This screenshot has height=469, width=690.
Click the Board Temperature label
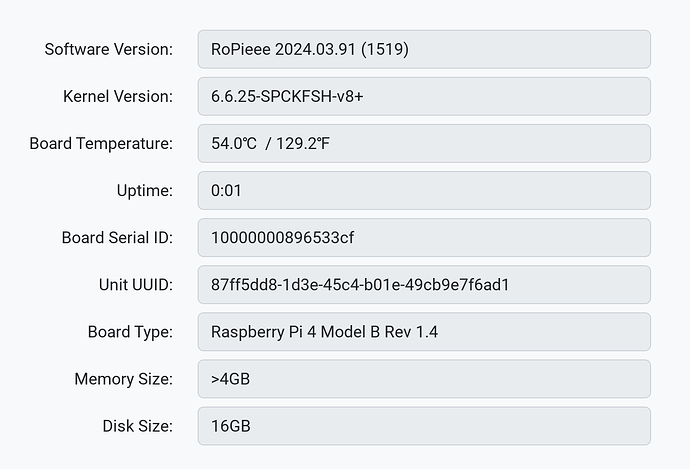pyautogui.click(x=101, y=143)
